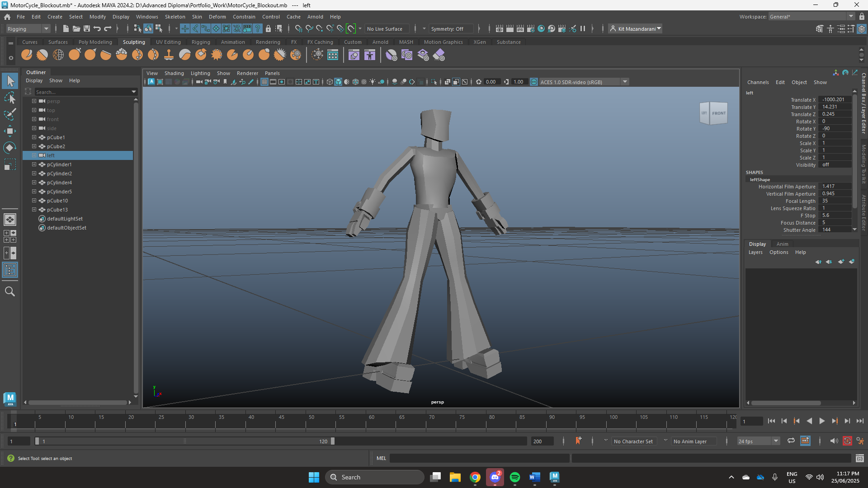Viewport: 868px width, 488px height.
Task: Toggle loop playback mode icon
Action: [x=791, y=441]
